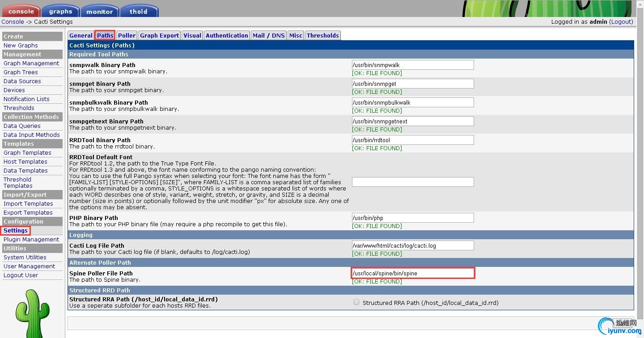
Task: Open Data Input Methods in sidebar
Action: (32, 135)
